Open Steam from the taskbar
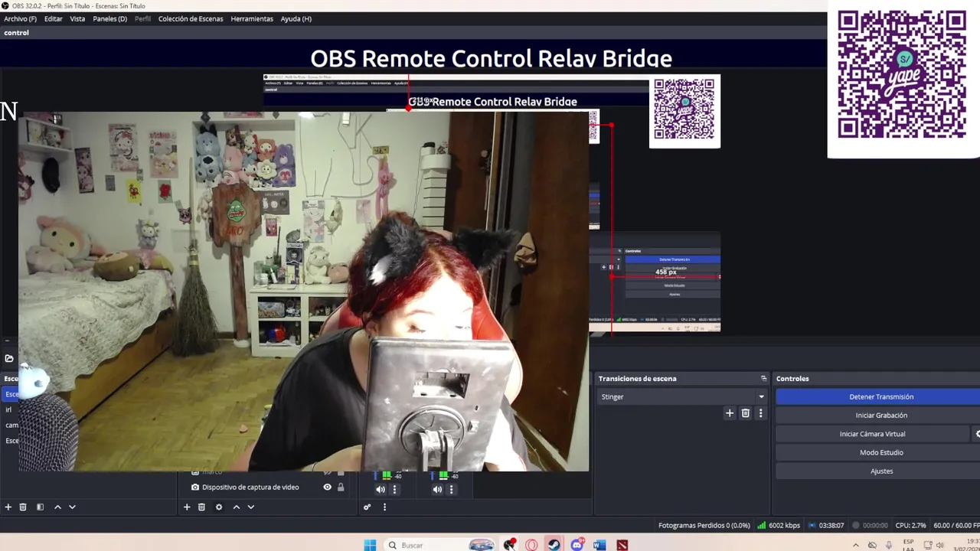 554,545
